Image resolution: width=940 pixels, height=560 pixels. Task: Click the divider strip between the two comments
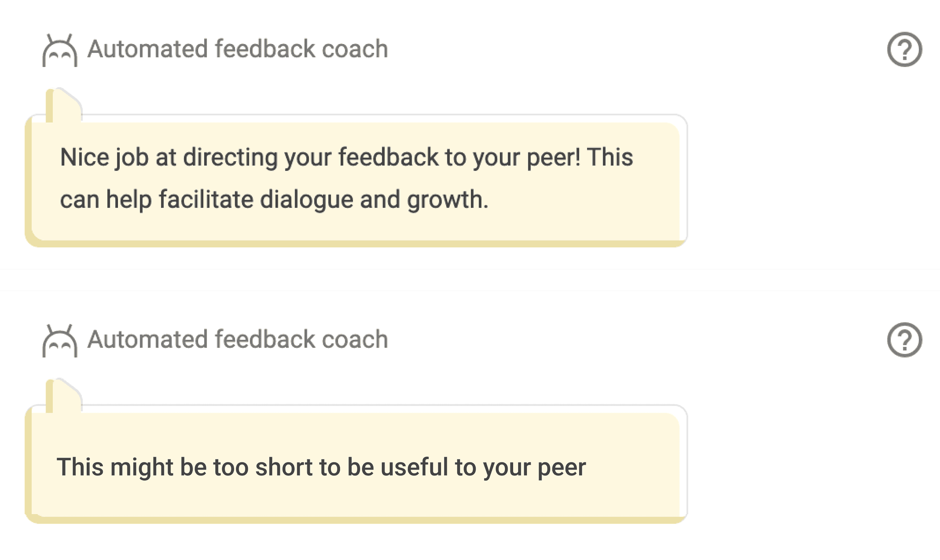pos(470,280)
